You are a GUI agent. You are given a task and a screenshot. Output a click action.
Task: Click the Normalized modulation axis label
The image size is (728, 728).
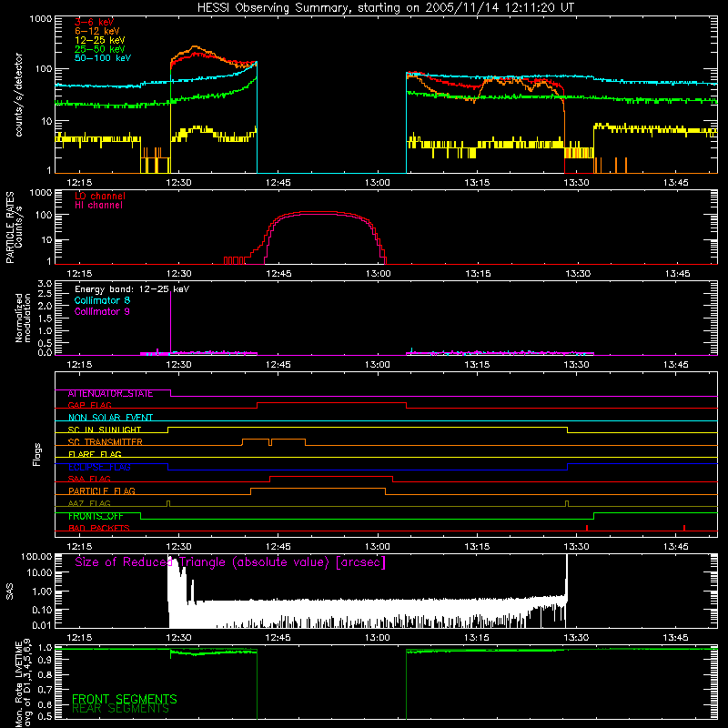point(23,318)
